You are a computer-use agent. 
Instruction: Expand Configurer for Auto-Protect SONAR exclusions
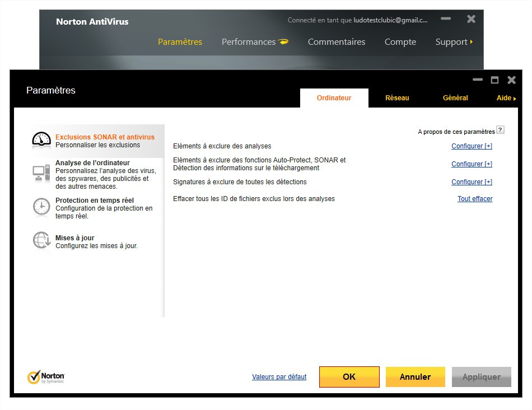tap(472, 164)
